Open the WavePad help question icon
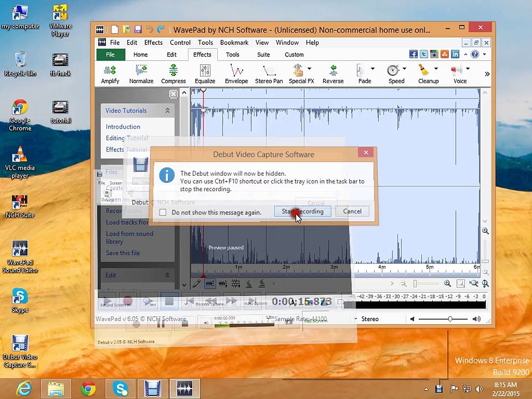The image size is (532, 399). click(475, 54)
